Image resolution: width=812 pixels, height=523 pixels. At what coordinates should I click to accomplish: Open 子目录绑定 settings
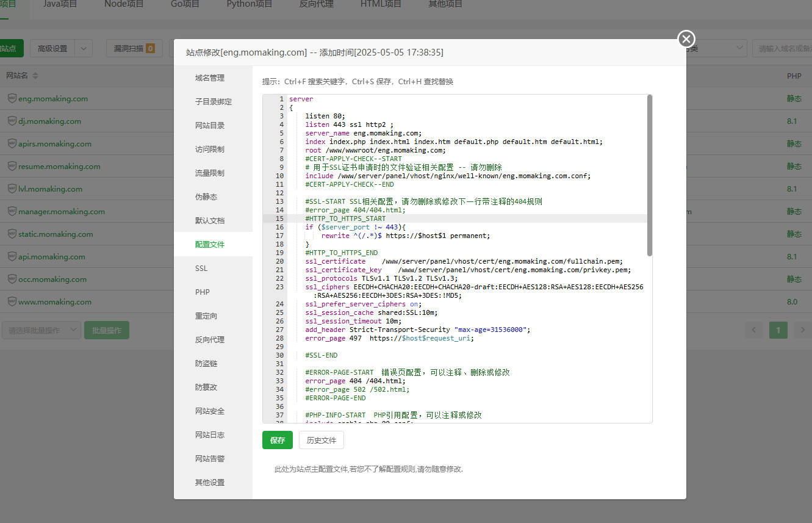[x=213, y=101]
